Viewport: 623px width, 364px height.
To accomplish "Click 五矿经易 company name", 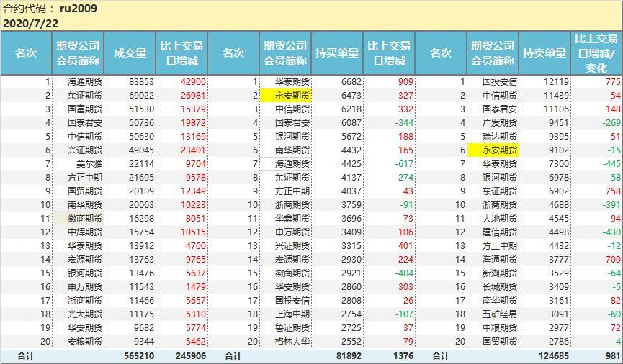I will pyautogui.click(x=499, y=314).
